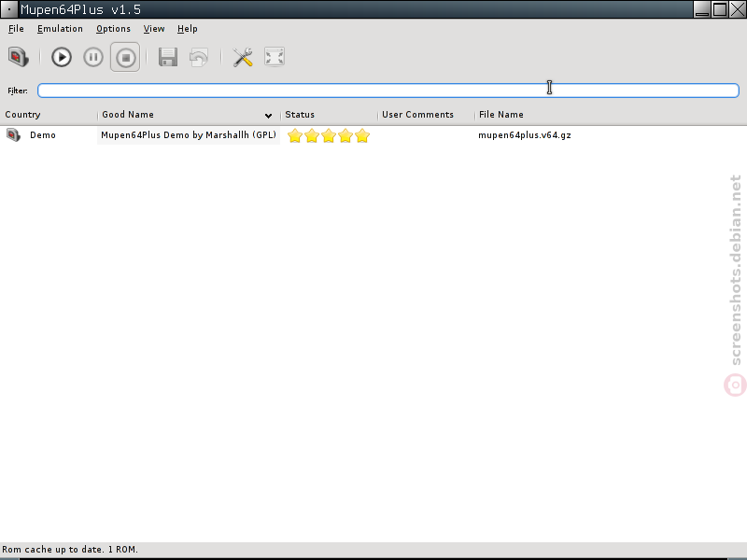Focus the Filter text field
The image size is (747, 560).
tap(388, 91)
